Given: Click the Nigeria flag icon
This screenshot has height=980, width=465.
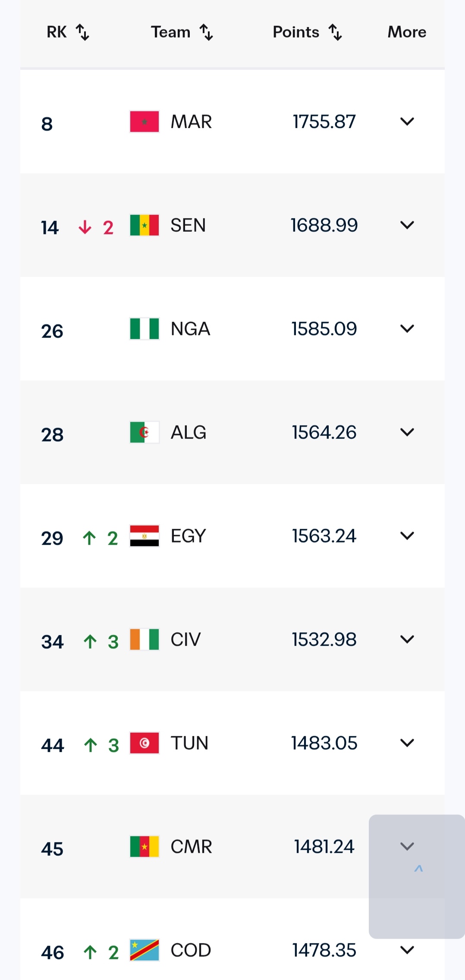Looking at the screenshot, I should point(145,329).
